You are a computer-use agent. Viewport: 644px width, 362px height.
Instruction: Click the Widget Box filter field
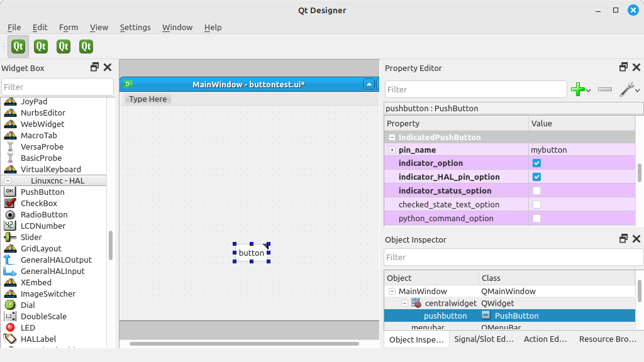(57, 87)
